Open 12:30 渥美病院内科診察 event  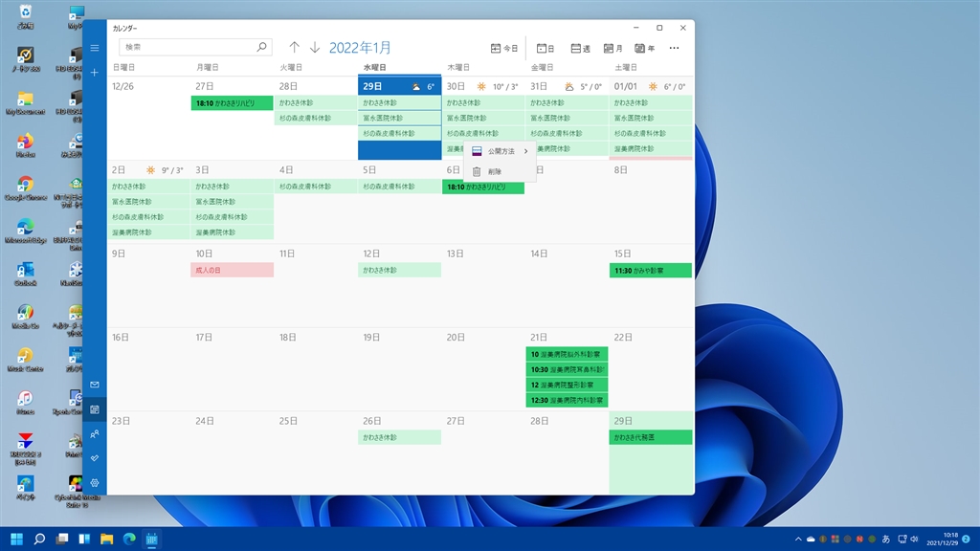pos(567,401)
